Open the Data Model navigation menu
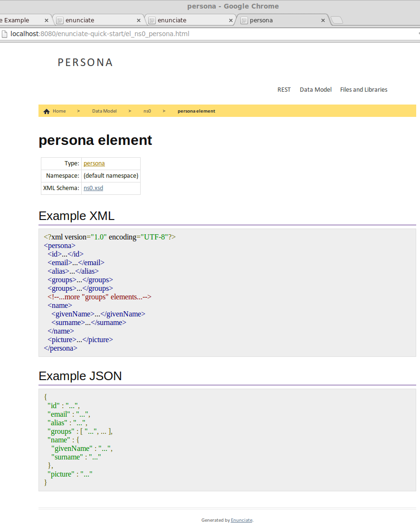 coord(315,90)
